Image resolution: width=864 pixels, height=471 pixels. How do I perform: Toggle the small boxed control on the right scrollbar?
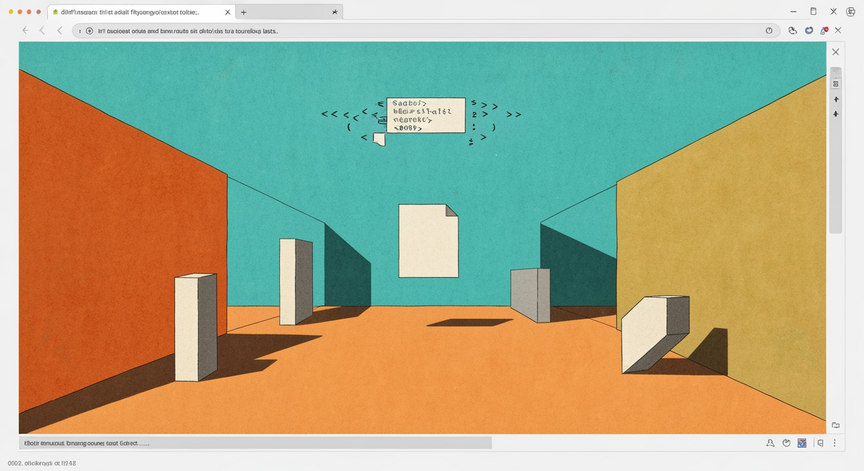(x=835, y=84)
